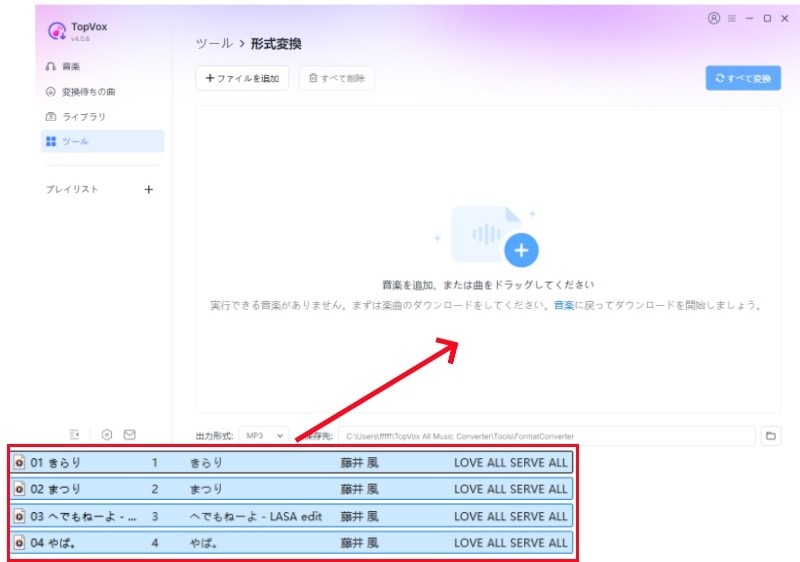Click the blue 音楽 link in the message
The width and height of the screenshot is (800, 562).
tap(564, 305)
